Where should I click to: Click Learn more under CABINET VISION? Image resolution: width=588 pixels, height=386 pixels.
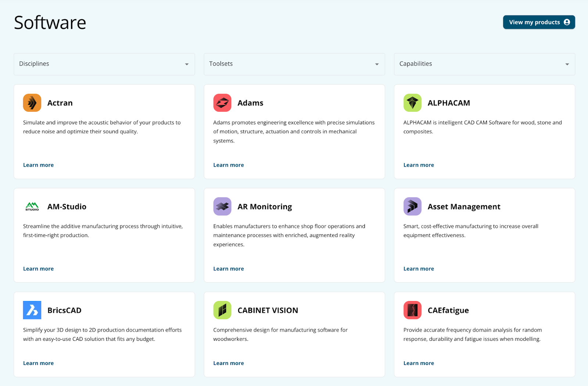point(229,363)
